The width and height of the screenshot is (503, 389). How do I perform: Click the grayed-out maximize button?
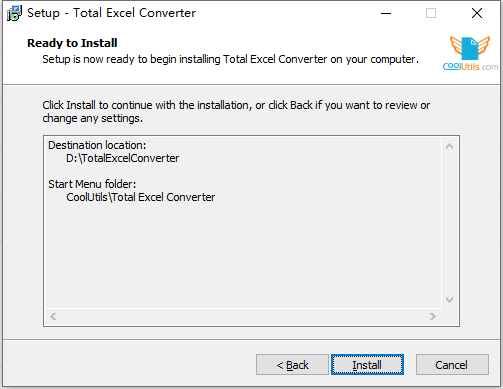tap(431, 13)
